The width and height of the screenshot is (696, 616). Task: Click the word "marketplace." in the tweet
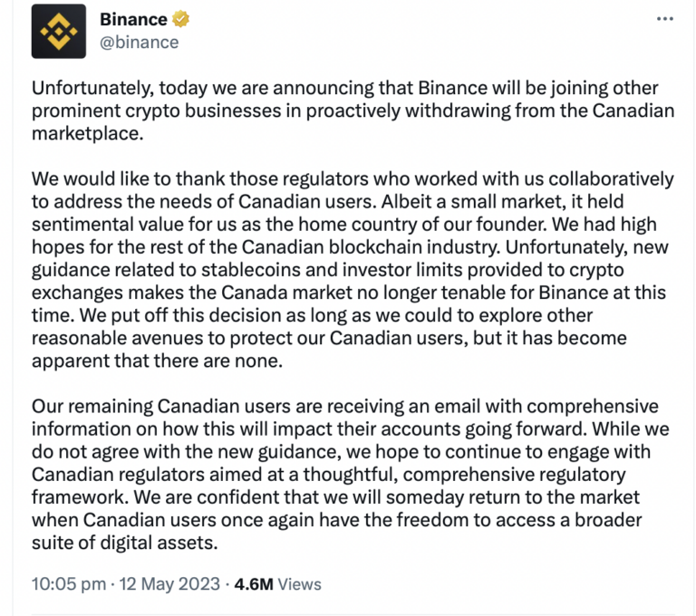point(89,133)
